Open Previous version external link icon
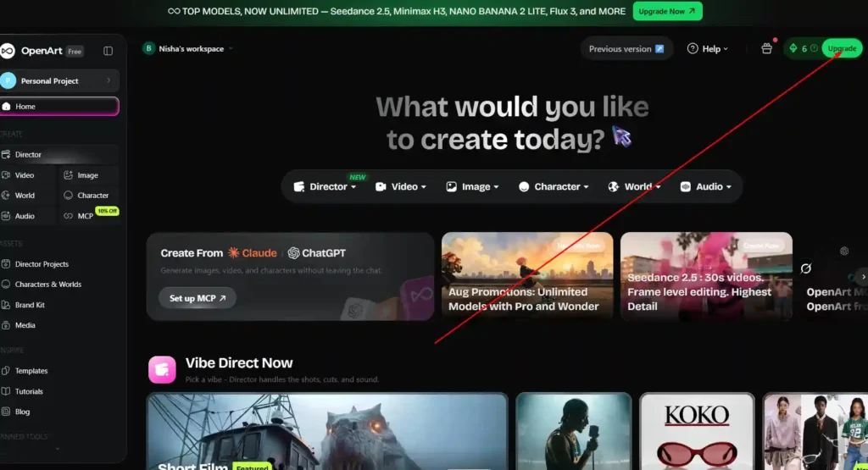868x470 pixels. coord(659,48)
